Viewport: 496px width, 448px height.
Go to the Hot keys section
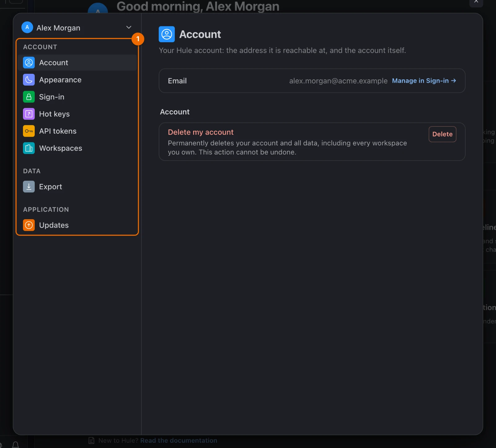[77, 114]
